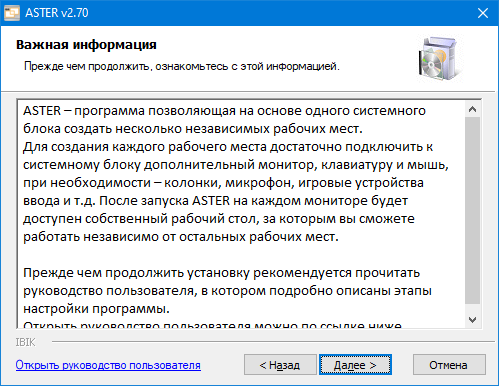Click the setup box with disc icon
499x386 pixels.
(441, 59)
